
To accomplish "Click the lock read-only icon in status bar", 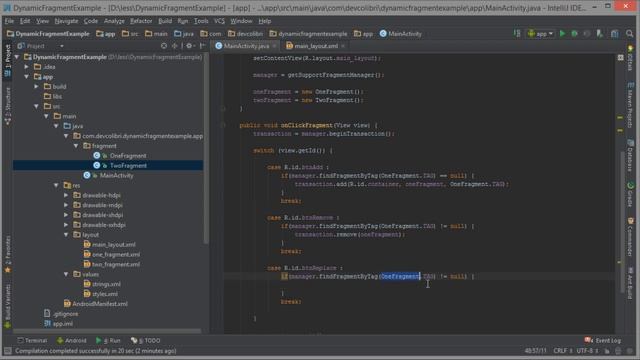I will tap(607, 351).
